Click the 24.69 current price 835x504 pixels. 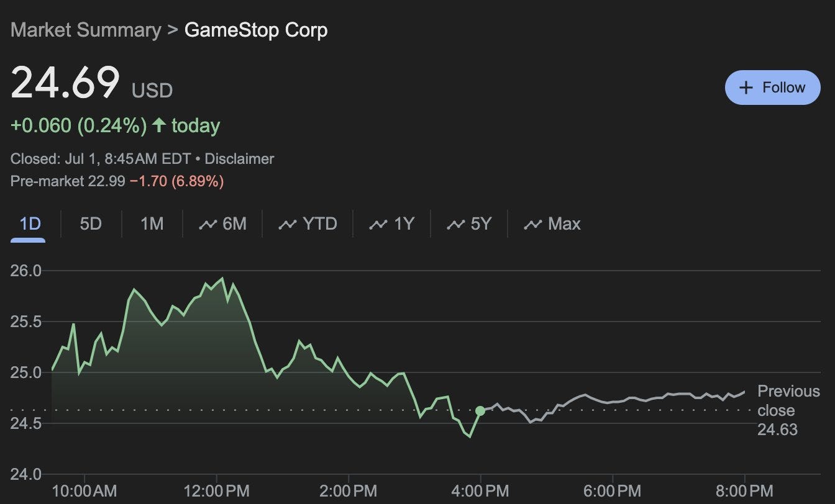click(65, 83)
